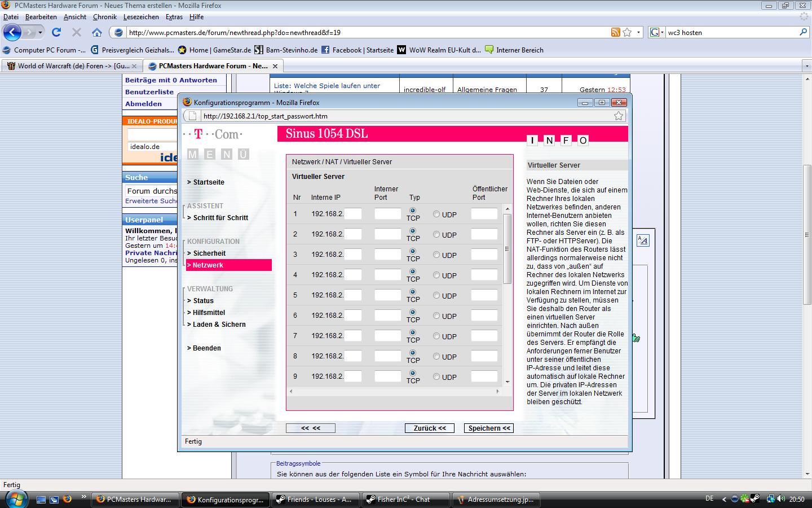Open the Extras menu
812x508 pixels.
(x=174, y=17)
